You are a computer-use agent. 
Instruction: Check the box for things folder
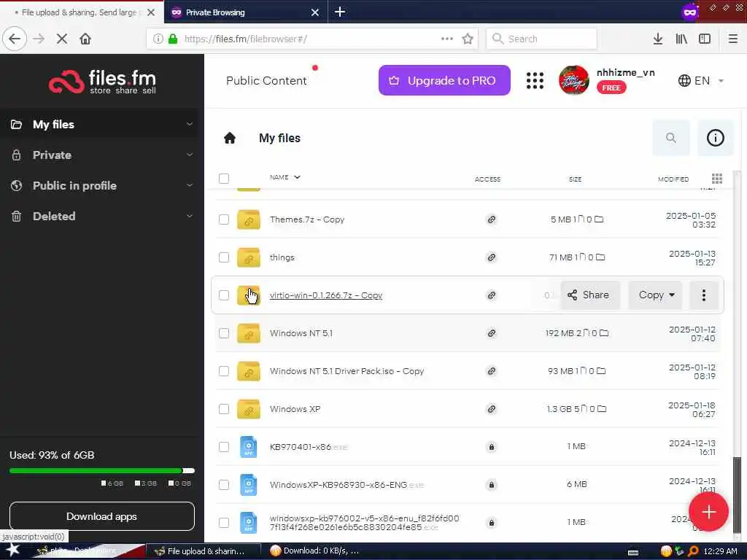point(224,257)
